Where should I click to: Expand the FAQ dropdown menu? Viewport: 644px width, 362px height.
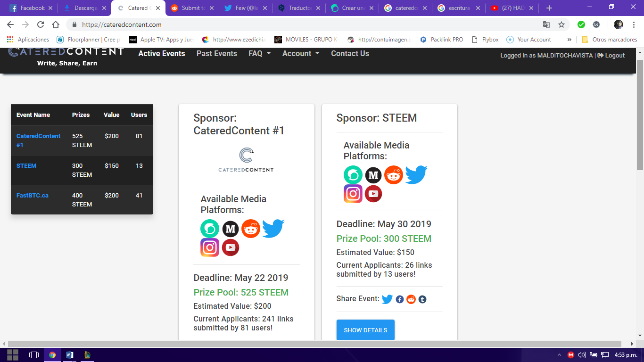(x=260, y=53)
